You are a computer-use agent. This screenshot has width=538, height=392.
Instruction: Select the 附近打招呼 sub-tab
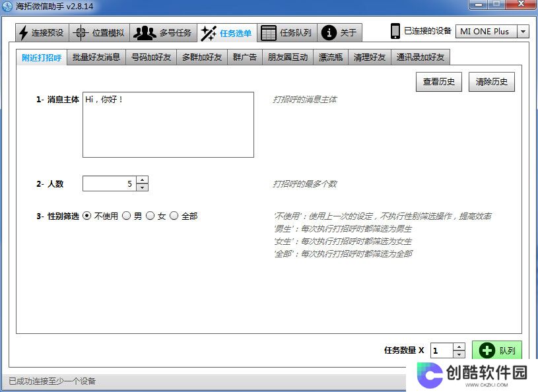tap(42, 57)
